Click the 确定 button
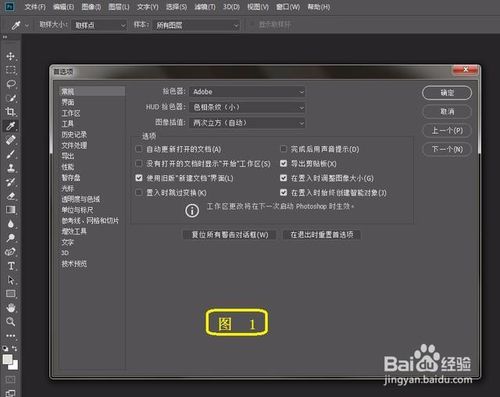Viewport: 500px width, 397px height. pyautogui.click(x=447, y=93)
